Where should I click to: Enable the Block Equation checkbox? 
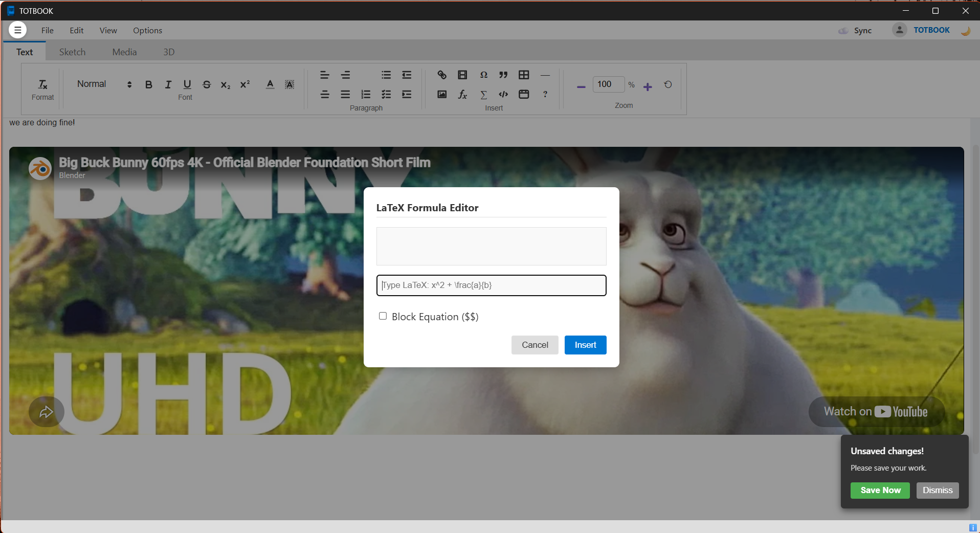[x=383, y=316]
